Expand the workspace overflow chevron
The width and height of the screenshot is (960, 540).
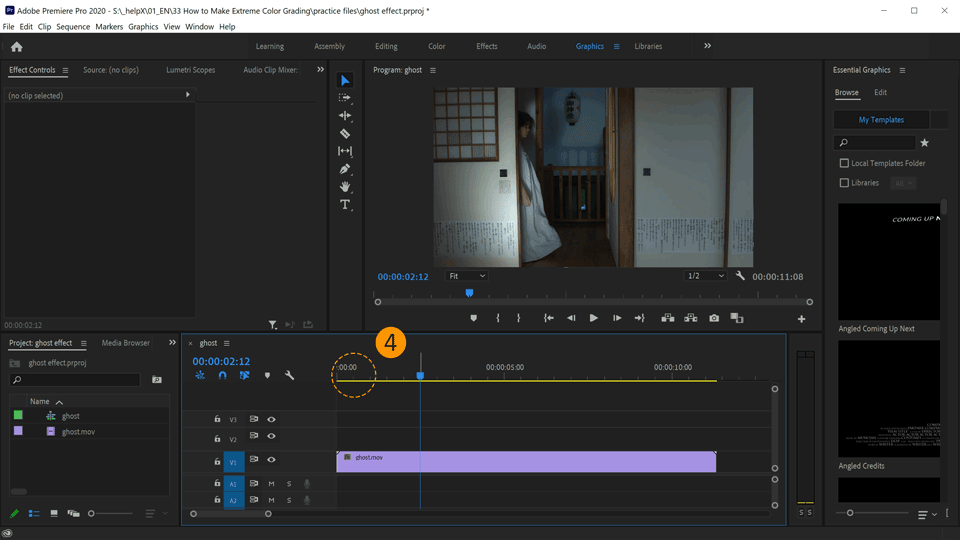click(707, 46)
